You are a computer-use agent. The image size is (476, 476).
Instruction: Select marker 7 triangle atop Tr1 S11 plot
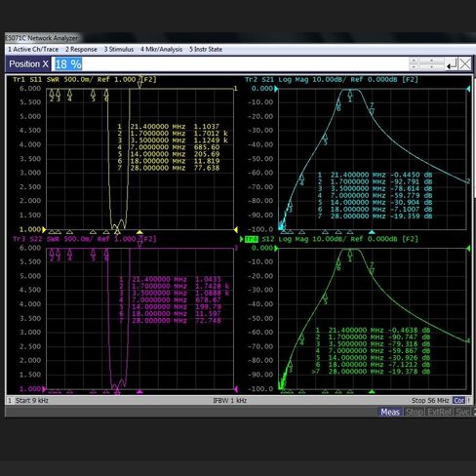[x=139, y=82]
